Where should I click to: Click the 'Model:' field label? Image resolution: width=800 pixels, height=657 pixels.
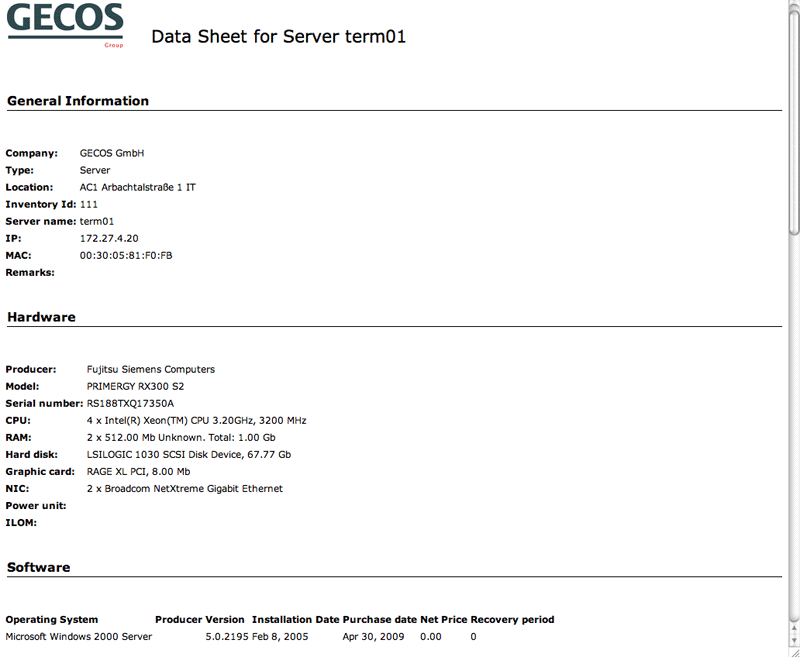click(22, 387)
